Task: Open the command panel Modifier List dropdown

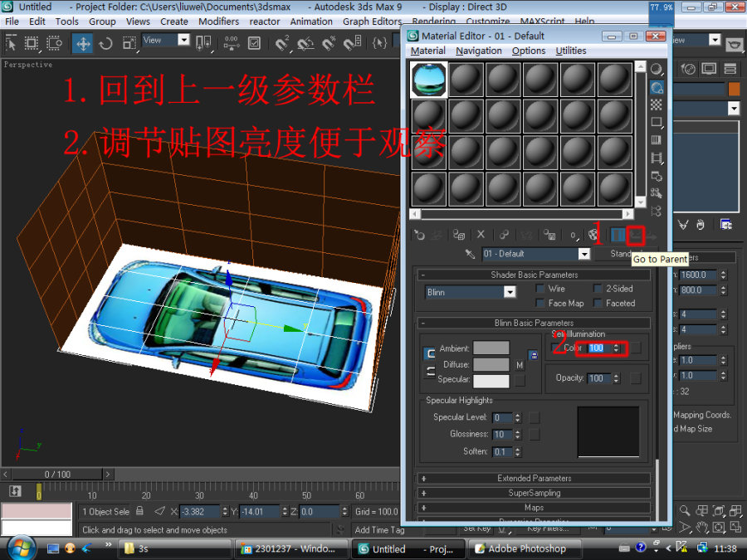Action: [x=734, y=109]
